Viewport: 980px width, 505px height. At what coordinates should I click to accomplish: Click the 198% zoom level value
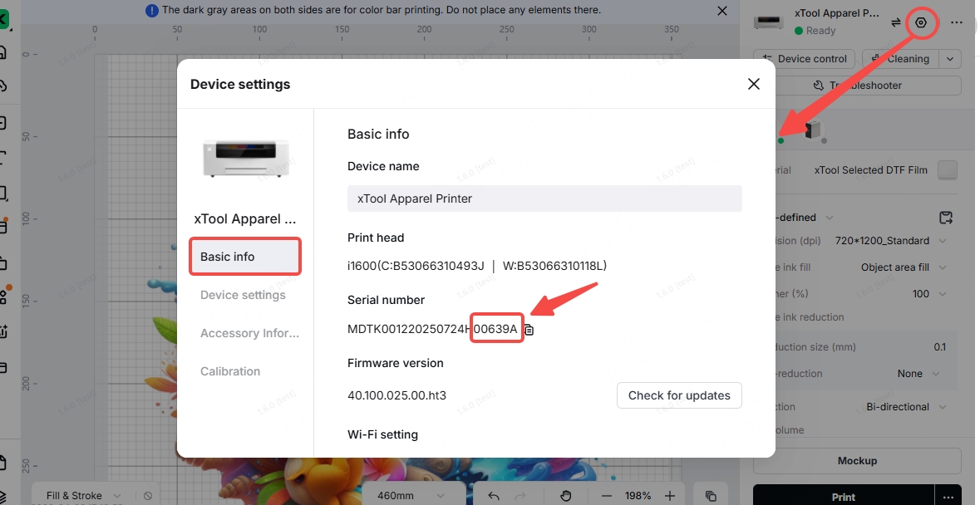[x=638, y=496]
